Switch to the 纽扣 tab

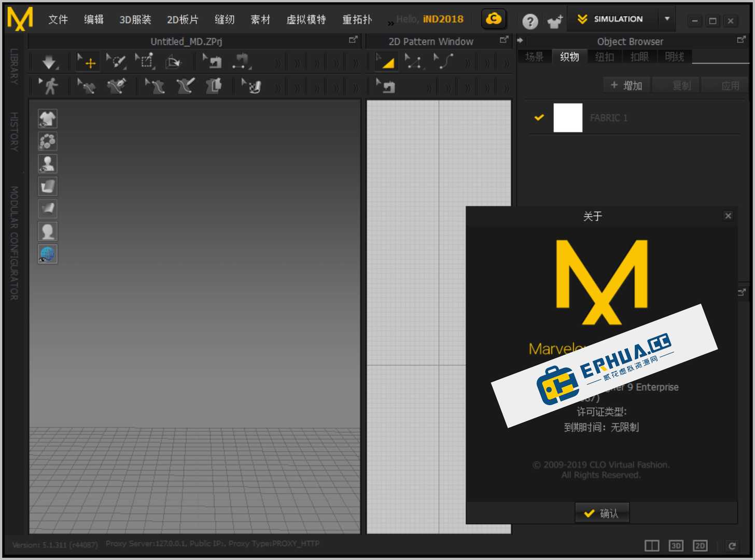tap(605, 57)
